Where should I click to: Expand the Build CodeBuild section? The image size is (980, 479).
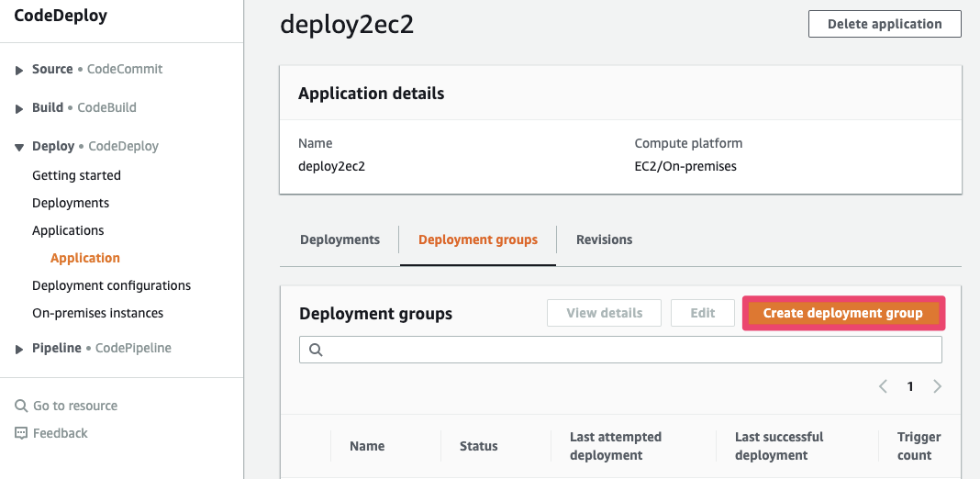tap(19, 108)
